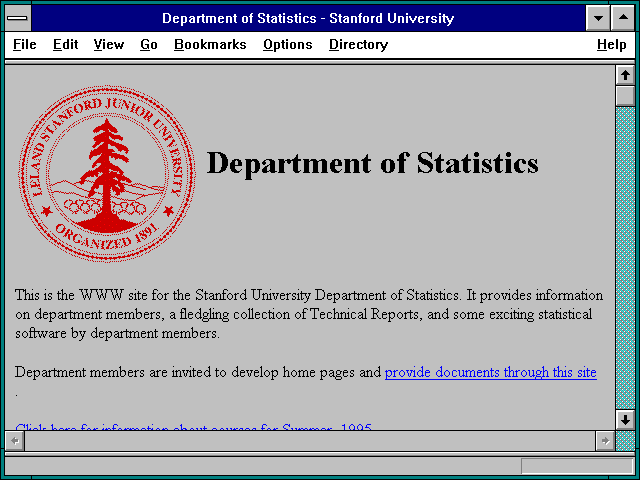This screenshot has width=640, height=480.
Task: Open the Bookmarks menu
Action: 210,44
